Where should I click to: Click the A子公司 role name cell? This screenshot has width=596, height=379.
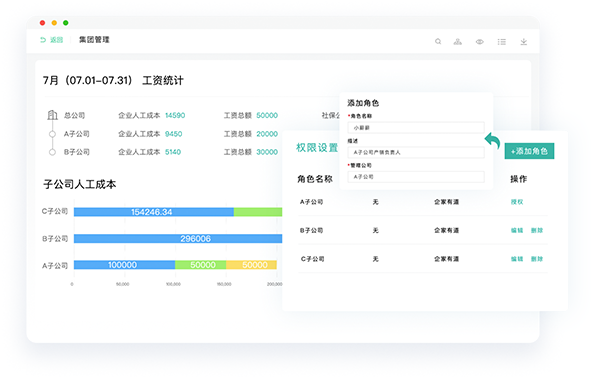pos(312,202)
